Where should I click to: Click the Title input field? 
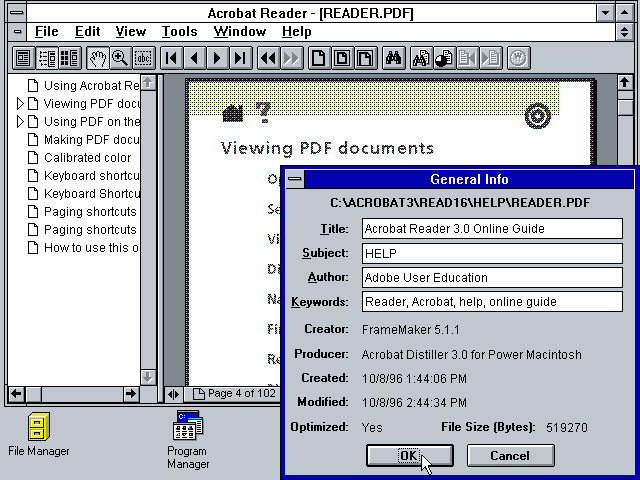pos(492,229)
